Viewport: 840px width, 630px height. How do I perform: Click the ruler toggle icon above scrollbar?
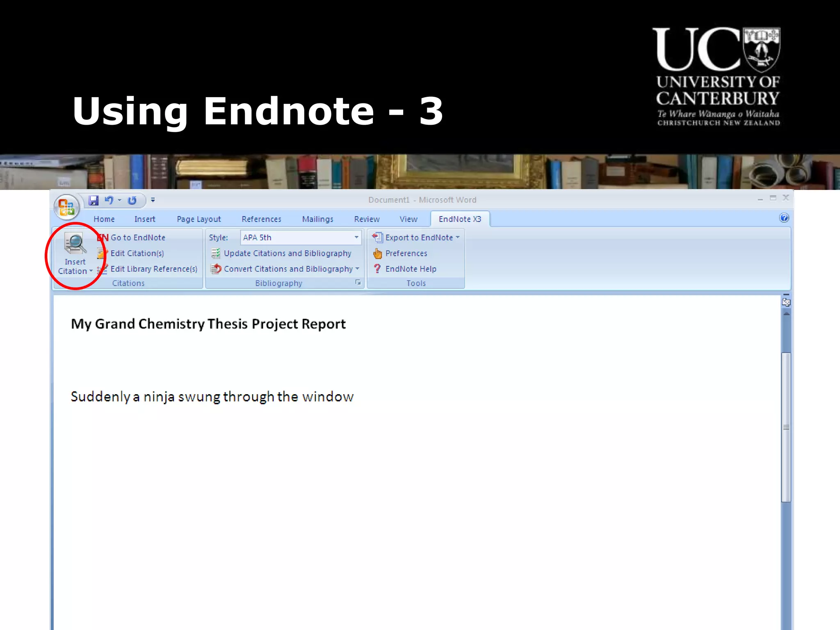(x=786, y=302)
